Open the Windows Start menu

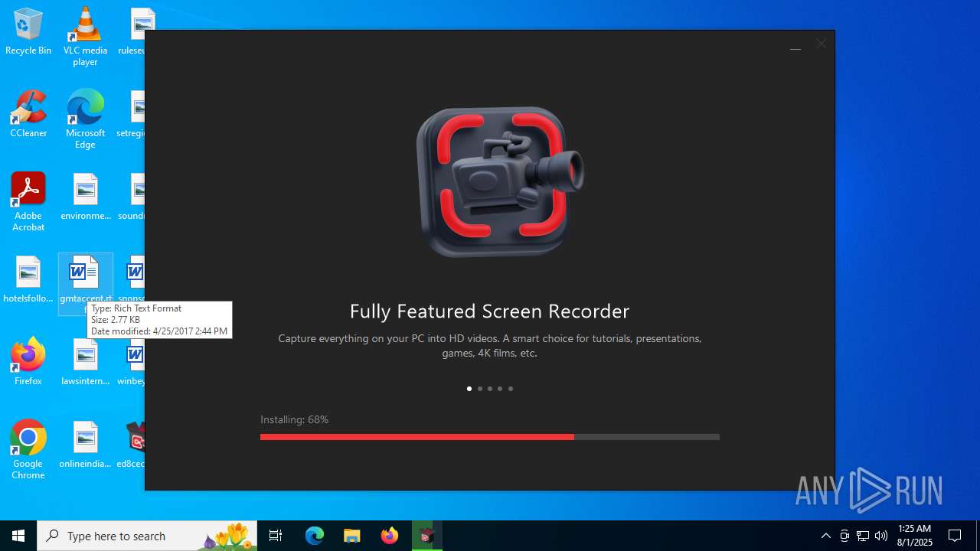(18, 536)
